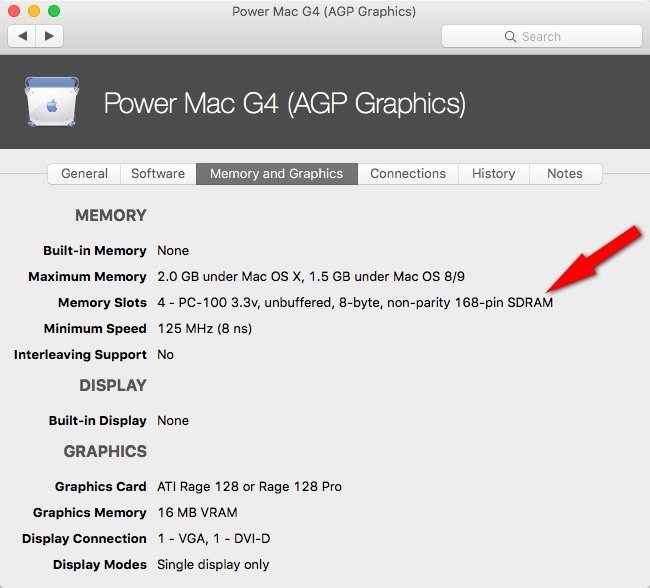
Task: Select the '4 - PC-100 3.3v' SDRAM value
Action: [x=355, y=303]
